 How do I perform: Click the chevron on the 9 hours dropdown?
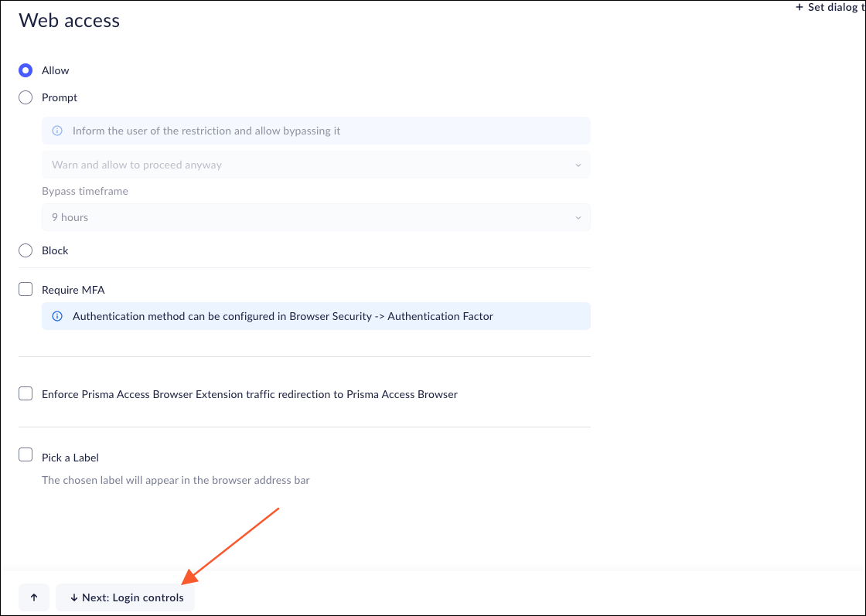[x=578, y=218]
